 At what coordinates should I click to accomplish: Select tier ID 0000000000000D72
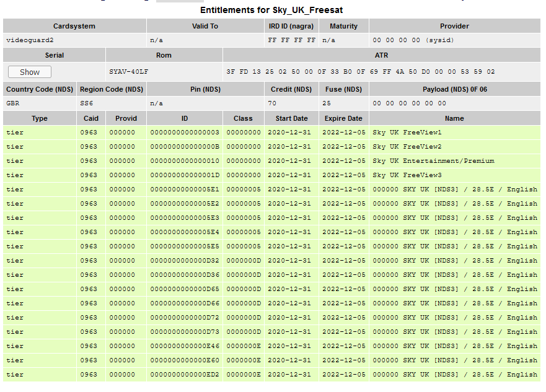point(185,318)
